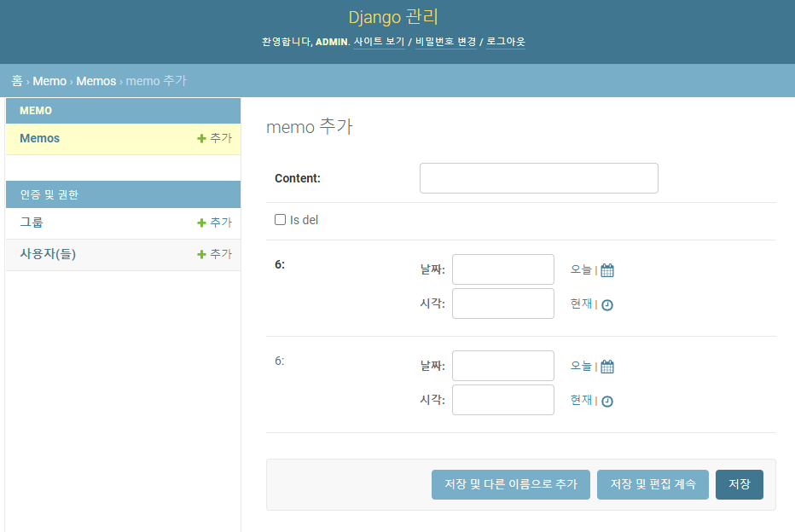795x532 pixels.
Task: Click 저장 및 편집 계속 button
Action: point(653,484)
